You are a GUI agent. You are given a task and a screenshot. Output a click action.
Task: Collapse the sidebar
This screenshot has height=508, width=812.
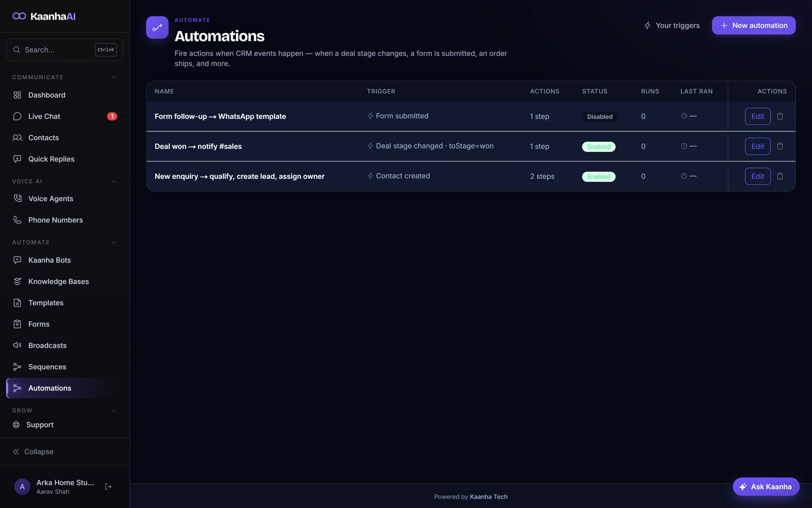point(33,452)
